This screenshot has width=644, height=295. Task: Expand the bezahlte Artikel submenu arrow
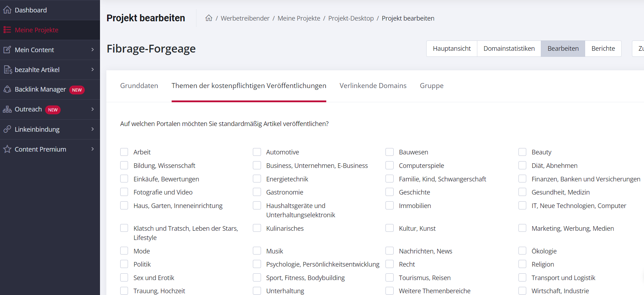coord(93,70)
